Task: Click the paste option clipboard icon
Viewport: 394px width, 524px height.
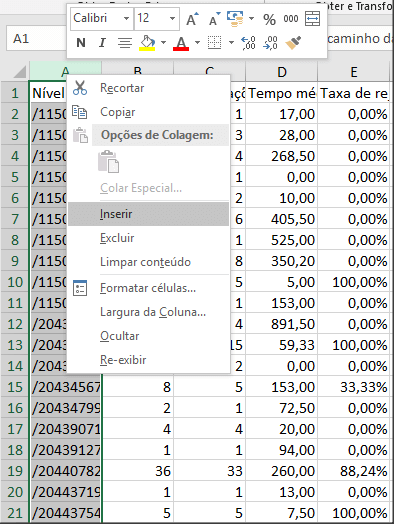Action: 108,162
